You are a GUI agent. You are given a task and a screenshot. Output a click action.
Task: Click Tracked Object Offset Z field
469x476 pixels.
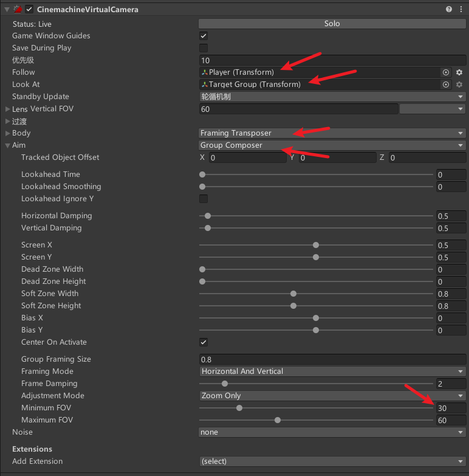pyautogui.click(x=428, y=157)
